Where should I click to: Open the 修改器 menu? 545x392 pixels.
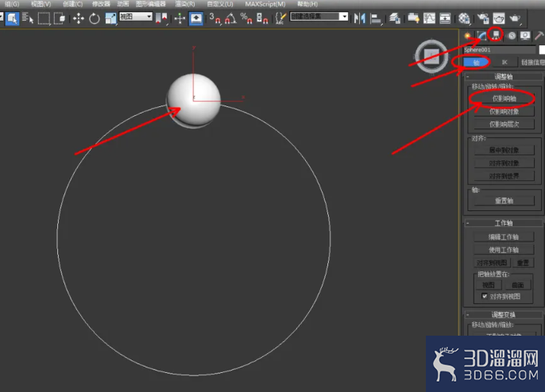101,4
